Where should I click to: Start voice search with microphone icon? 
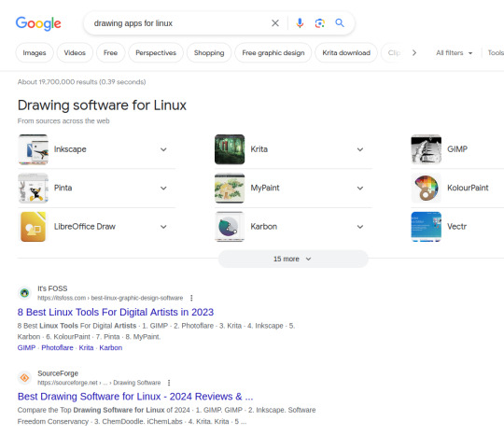tap(300, 23)
